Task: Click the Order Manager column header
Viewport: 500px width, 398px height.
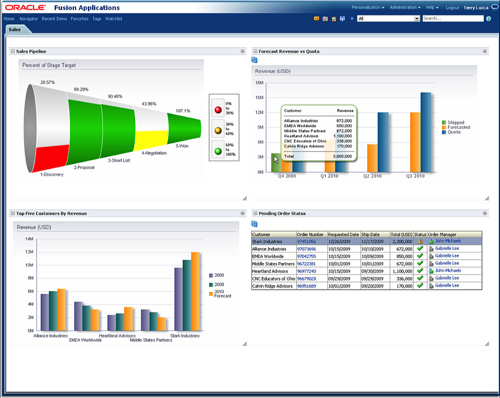Action: tap(454, 234)
